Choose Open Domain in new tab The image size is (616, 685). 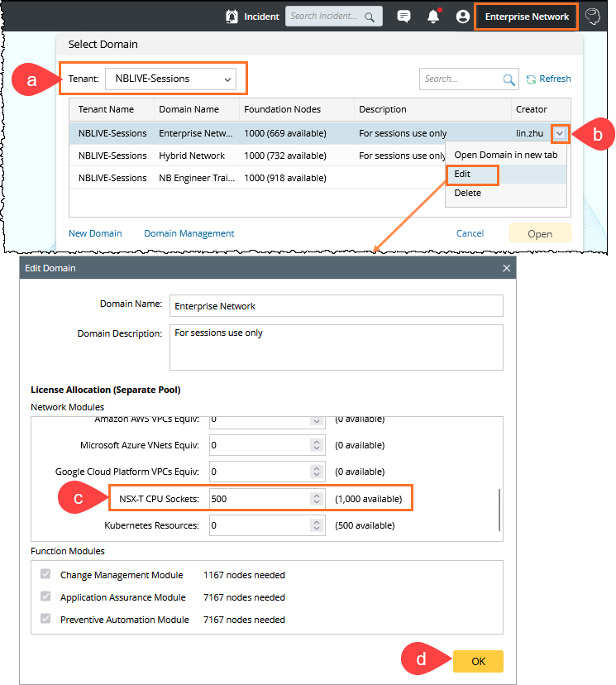(505, 155)
